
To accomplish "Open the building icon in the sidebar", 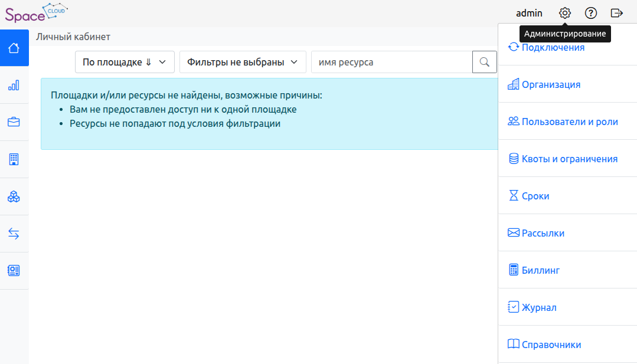I will (x=14, y=159).
